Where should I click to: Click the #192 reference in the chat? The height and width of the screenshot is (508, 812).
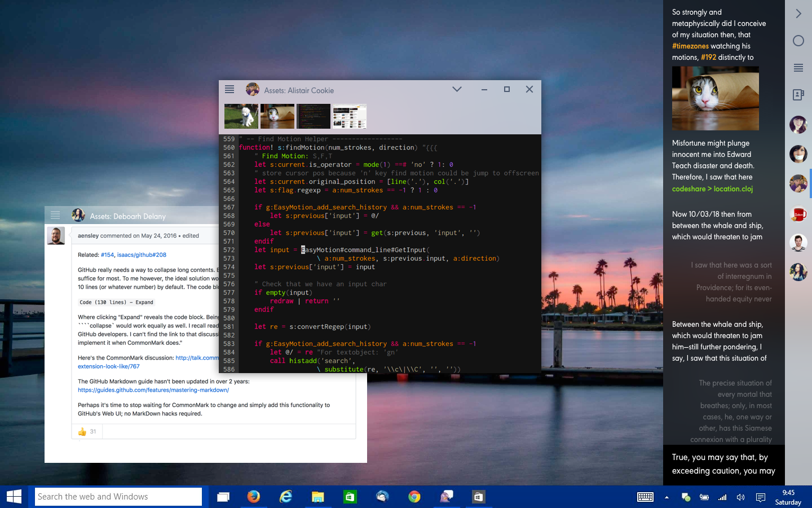708,58
